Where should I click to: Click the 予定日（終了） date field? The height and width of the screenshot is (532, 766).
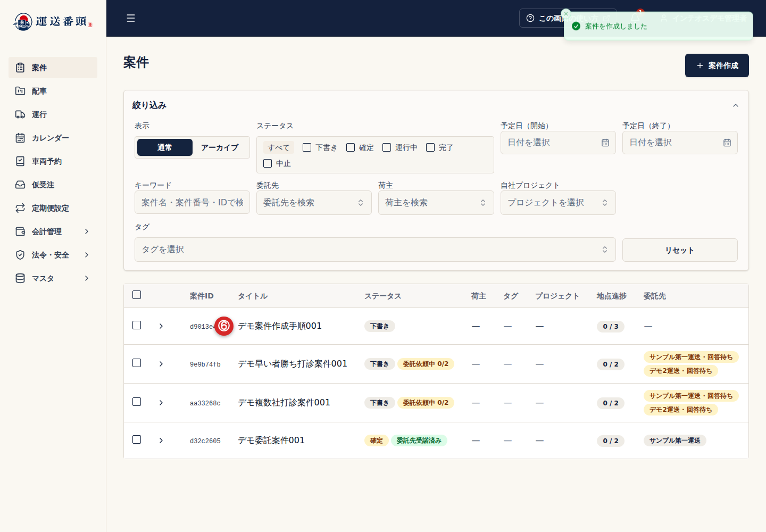point(680,143)
